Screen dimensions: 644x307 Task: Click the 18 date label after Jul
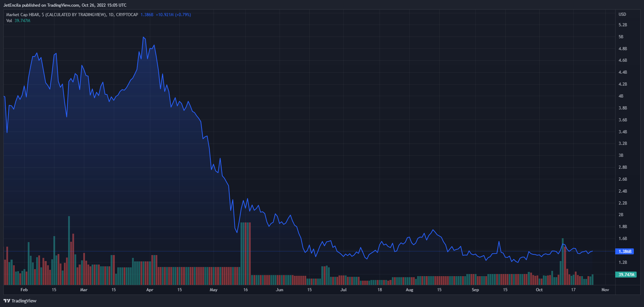380,290
